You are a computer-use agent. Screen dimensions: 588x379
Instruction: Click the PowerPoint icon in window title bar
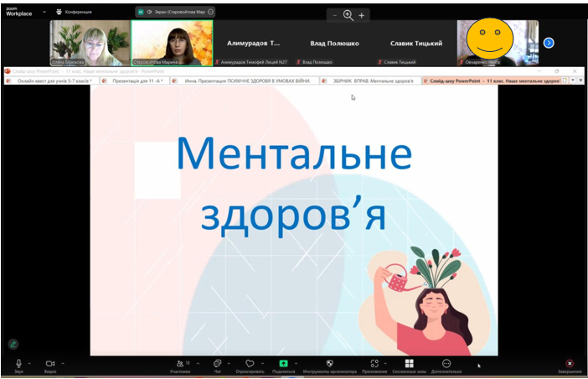coord(8,71)
